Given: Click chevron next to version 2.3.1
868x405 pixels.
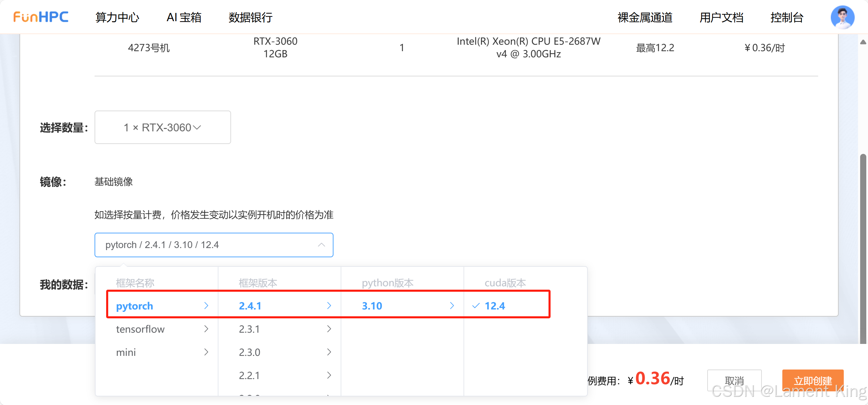Looking at the screenshot, I should click(x=329, y=329).
